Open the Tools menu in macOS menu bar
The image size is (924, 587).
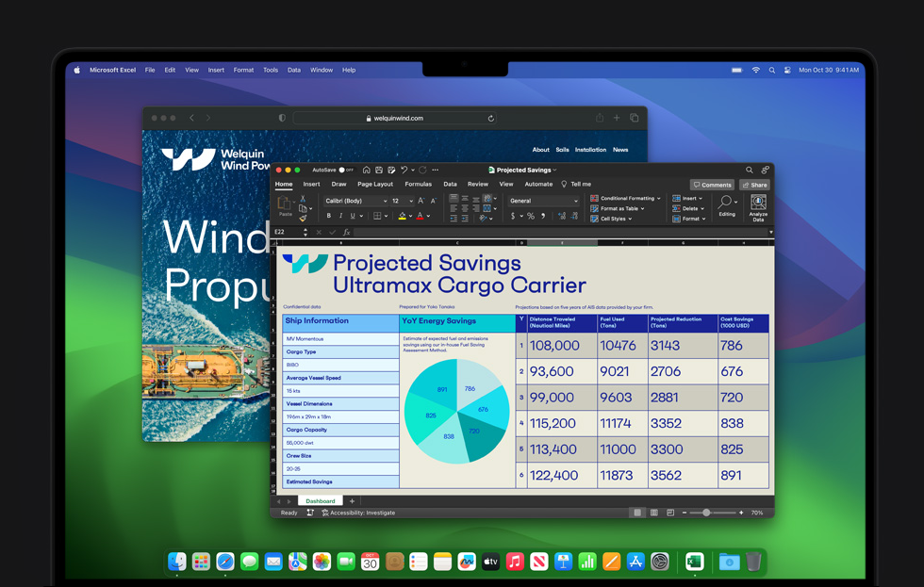pos(271,70)
